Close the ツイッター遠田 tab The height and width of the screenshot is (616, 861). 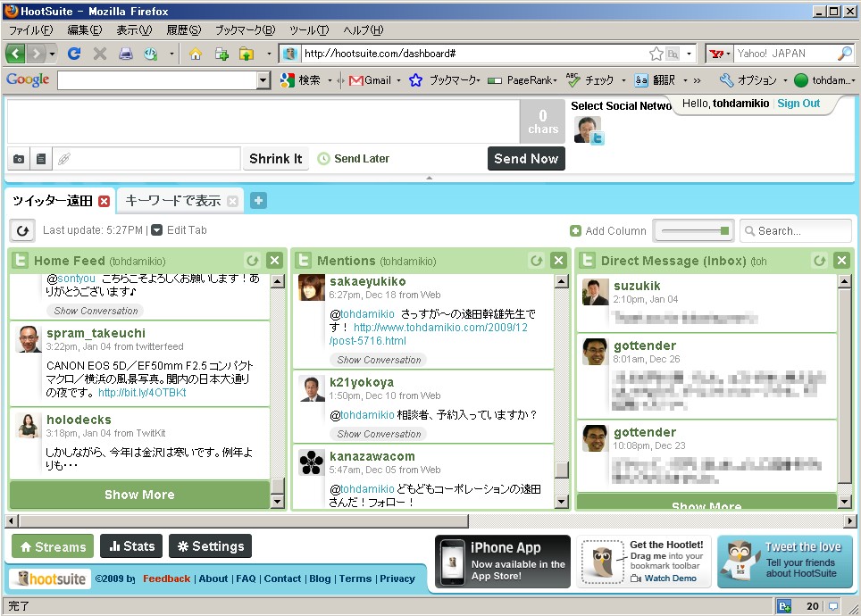point(104,202)
